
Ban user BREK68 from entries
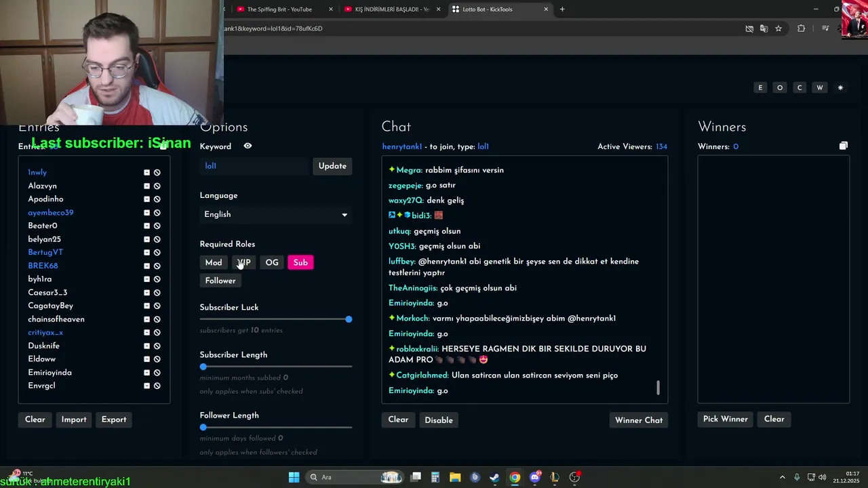(x=157, y=266)
